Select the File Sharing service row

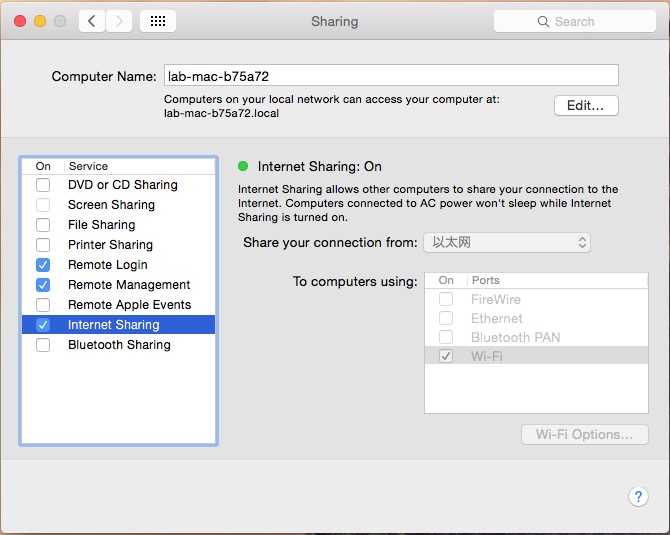click(118, 225)
